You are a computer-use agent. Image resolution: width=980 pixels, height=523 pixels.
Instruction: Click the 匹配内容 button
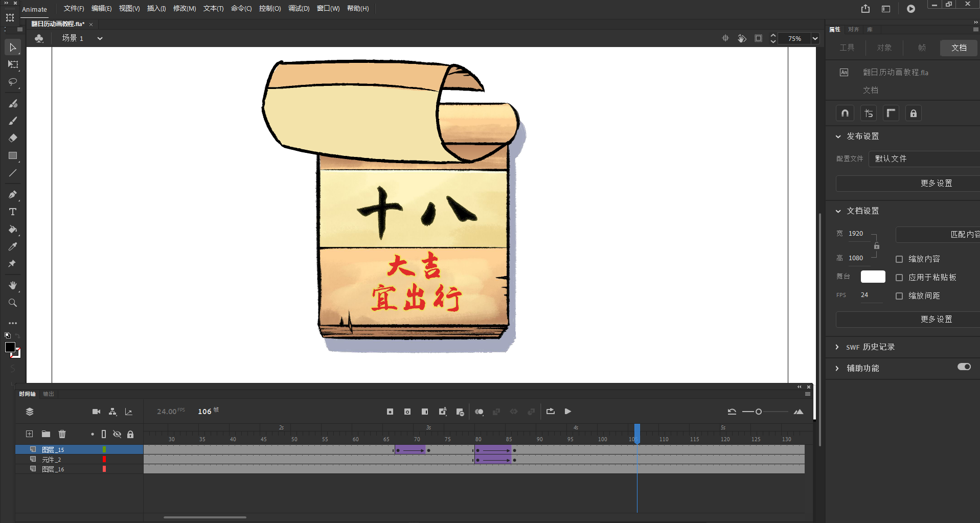tap(938, 234)
